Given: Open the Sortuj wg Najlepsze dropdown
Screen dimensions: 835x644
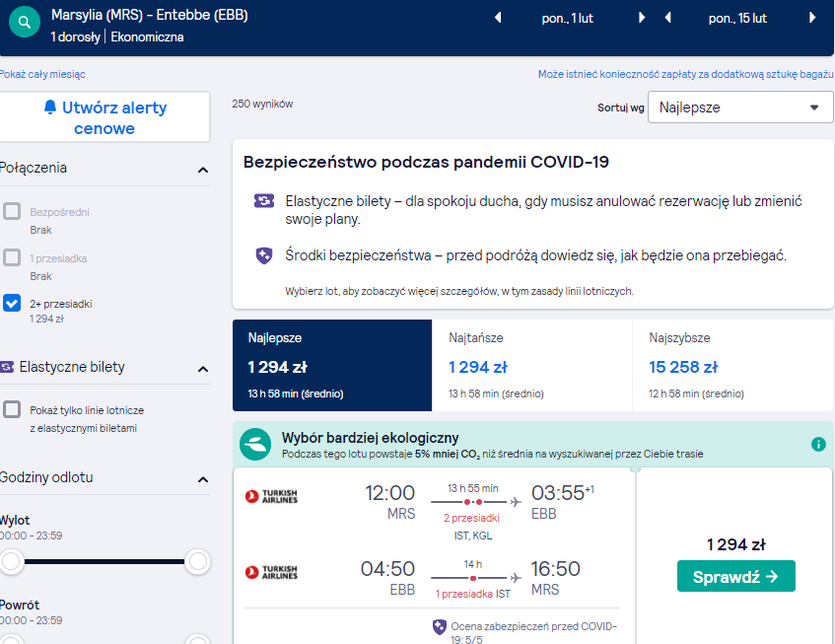Looking at the screenshot, I should [x=740, y=107].
